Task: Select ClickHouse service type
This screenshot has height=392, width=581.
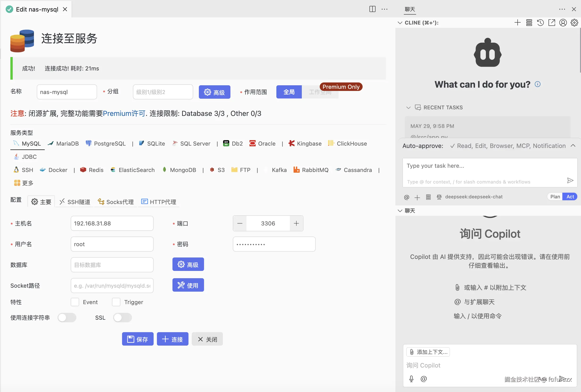Action: coord(347,143)
